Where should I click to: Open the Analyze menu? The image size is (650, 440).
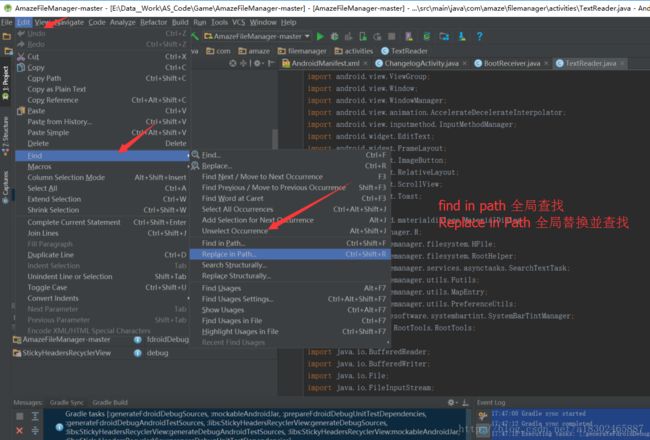122,22
